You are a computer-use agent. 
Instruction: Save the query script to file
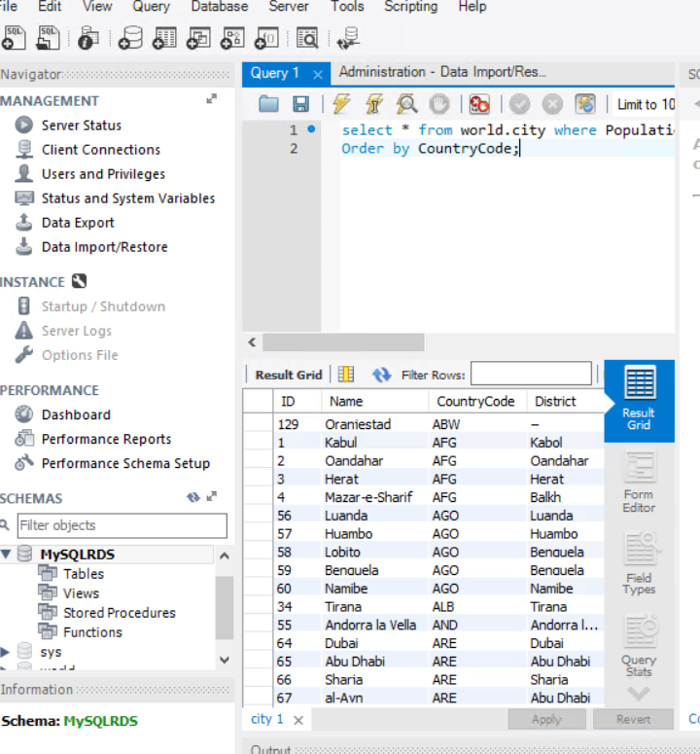301,104
